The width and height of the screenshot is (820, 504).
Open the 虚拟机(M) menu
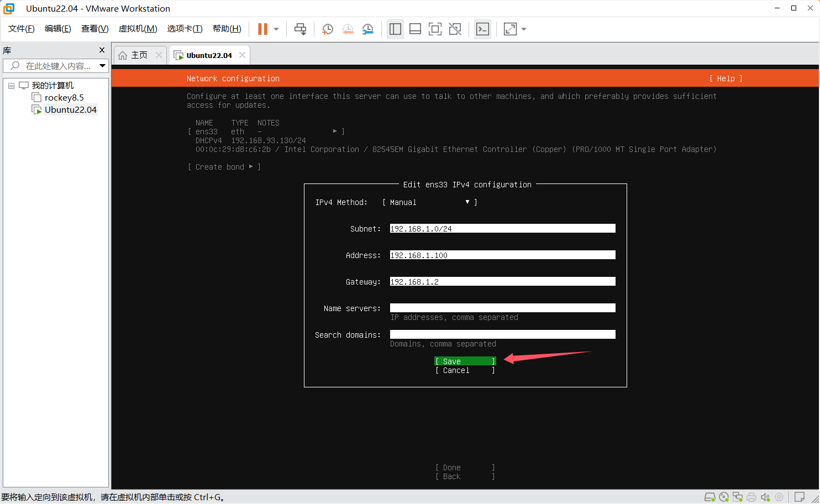[138, 29]
